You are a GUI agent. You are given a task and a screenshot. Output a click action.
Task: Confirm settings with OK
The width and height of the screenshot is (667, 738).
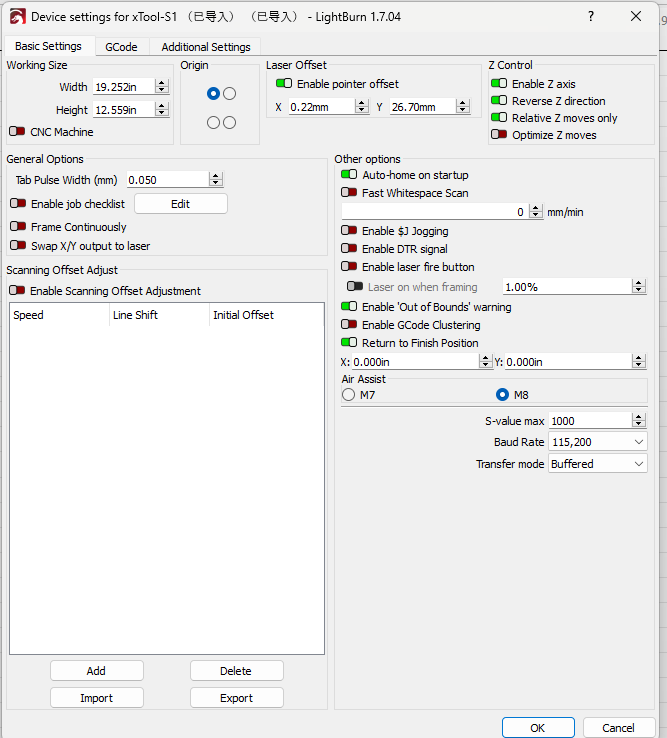tap(538, 728)
